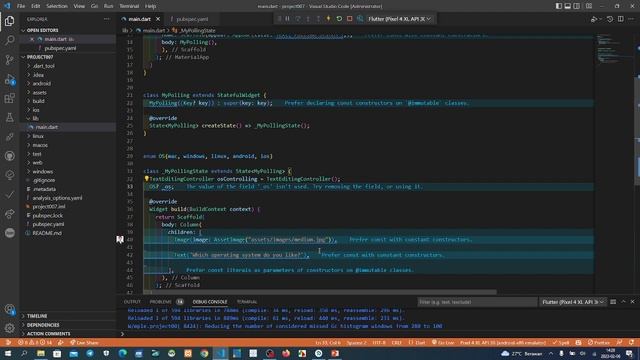The height and width of the screenshot is (360, 640).
Task: Open the Terminal menu
Action: pos(129,6)
